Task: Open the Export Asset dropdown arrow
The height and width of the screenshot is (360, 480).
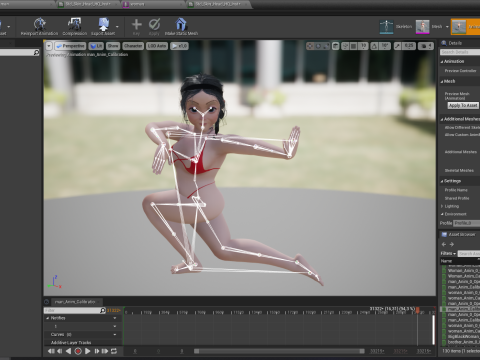Action: 117,26
